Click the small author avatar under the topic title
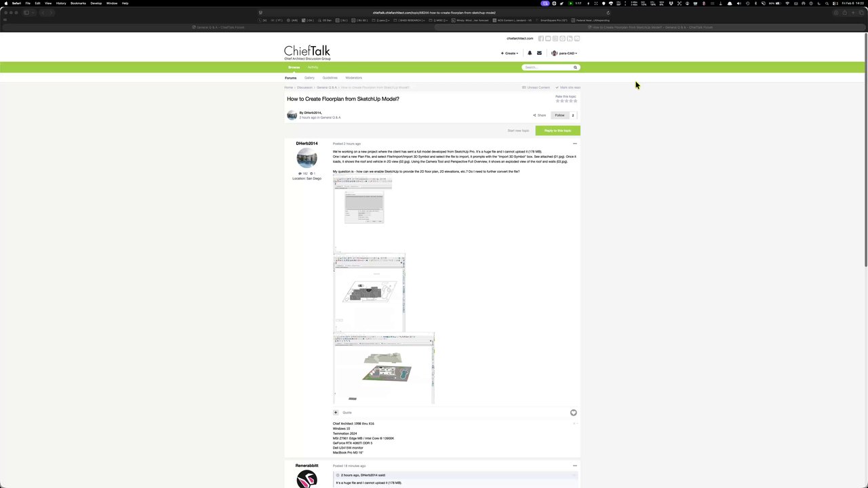 (292, 115)
